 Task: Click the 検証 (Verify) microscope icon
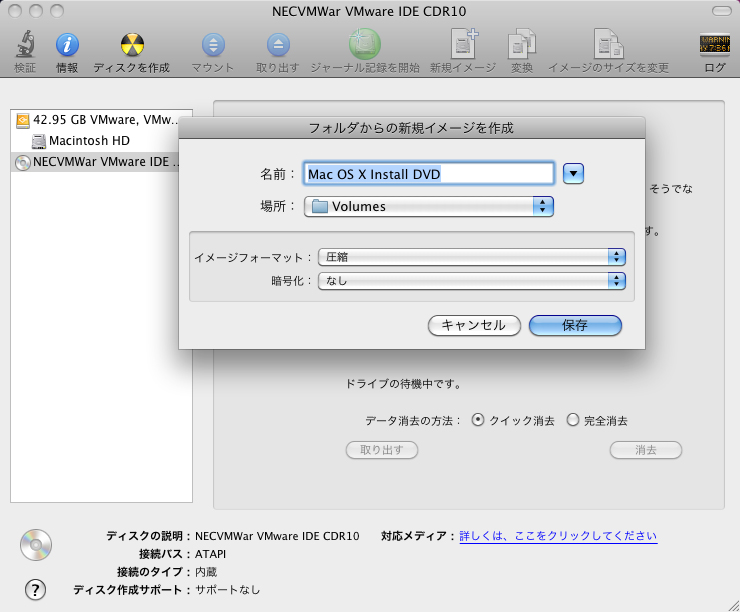click(x=25, y=44)
